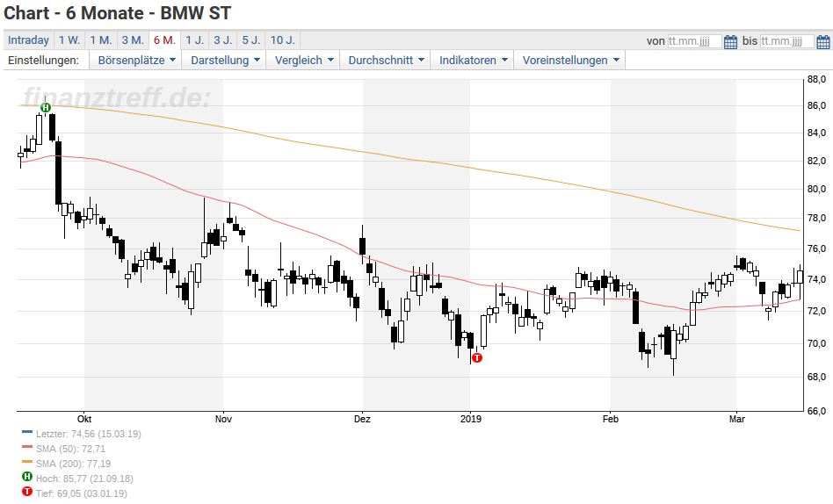833x504 pixels.
Task: Select the 6 M. time range tab
Action: pyautogui.click(x=164, y=40)
